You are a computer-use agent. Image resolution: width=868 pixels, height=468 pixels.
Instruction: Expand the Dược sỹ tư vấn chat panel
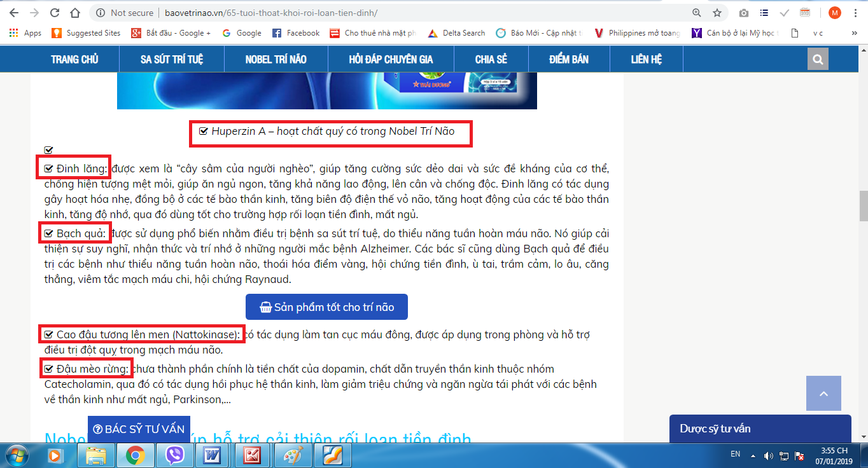point(760,428)
